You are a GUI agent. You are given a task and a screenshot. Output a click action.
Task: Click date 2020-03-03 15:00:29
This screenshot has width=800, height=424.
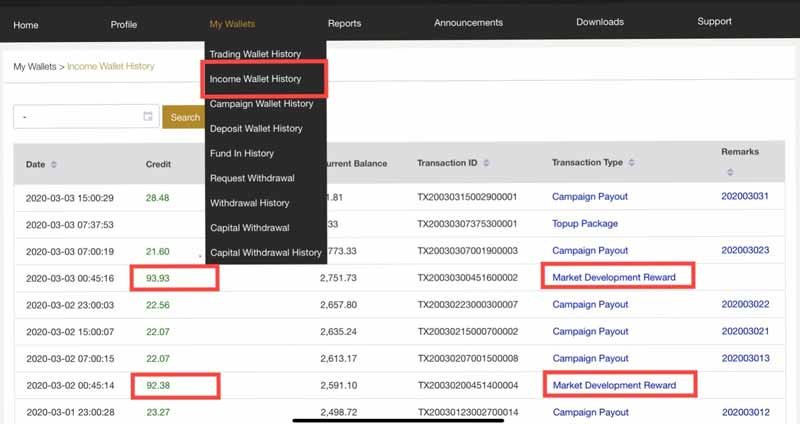[x=70, y=198]
